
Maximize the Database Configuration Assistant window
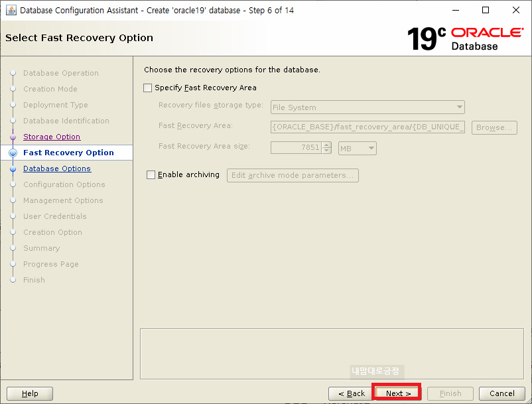486,10
